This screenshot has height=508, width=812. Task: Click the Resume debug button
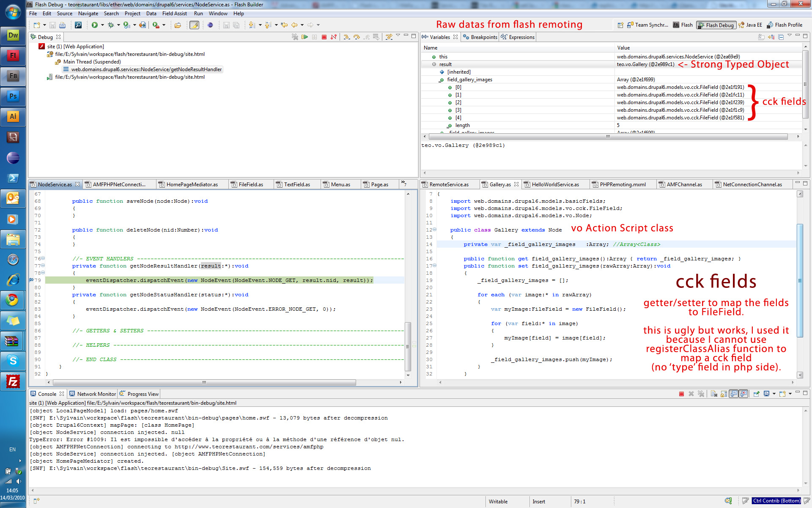pos(304,37)
